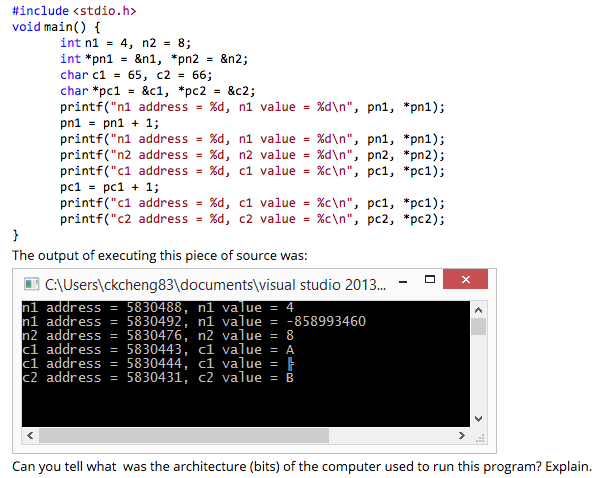597x478 pixels.
Task: Click the '#include <stdio.h>' code line
Action: pyautogui.click(x=74, y=11)
